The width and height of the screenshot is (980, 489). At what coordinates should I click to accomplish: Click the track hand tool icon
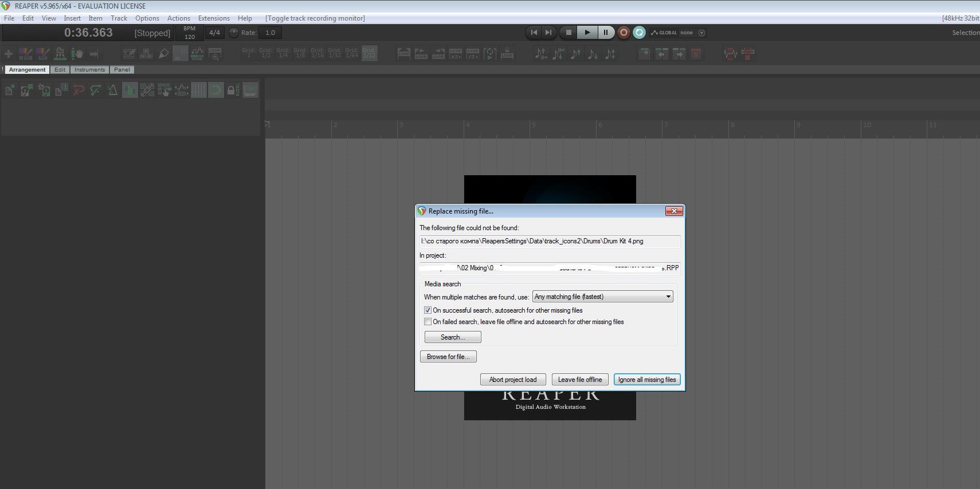point(77,54)
